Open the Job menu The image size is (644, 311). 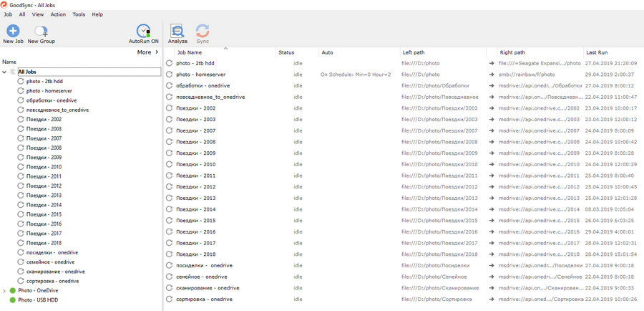click(x=8, y=14)
